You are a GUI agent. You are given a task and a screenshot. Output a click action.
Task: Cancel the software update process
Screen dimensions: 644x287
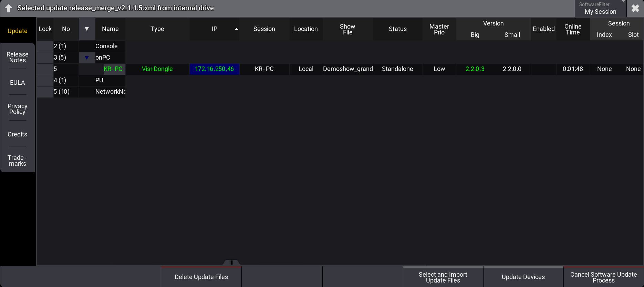click(x=603, y=277)
